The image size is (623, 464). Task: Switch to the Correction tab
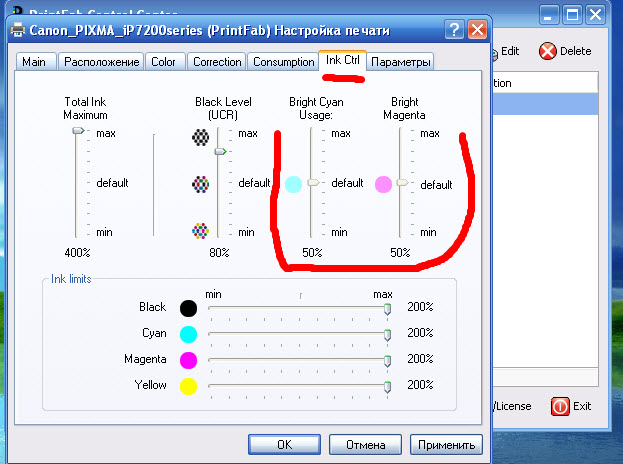217,62
